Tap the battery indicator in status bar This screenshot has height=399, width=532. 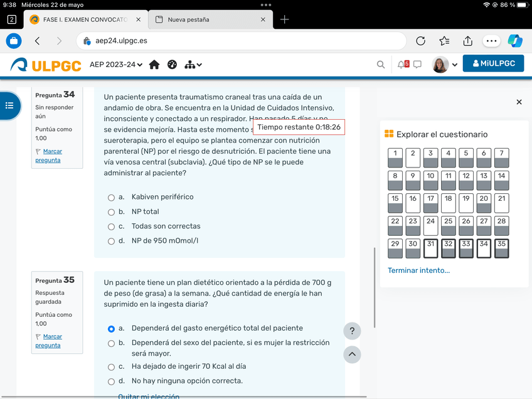coord(523,5)
